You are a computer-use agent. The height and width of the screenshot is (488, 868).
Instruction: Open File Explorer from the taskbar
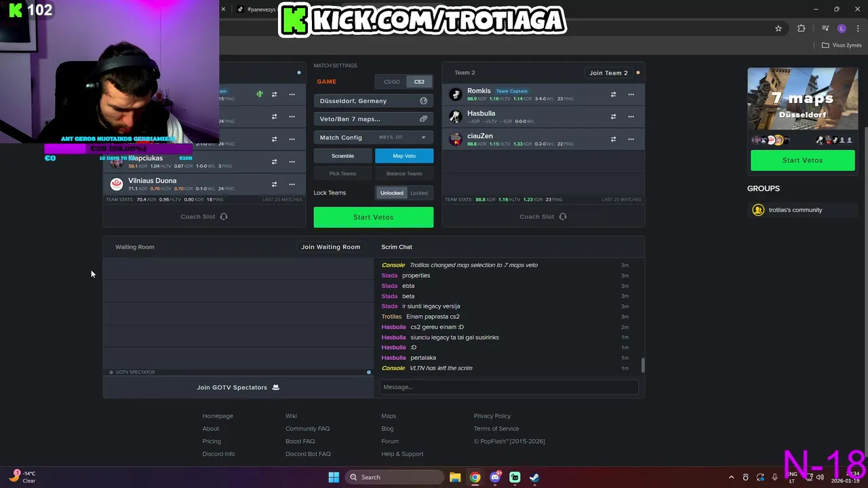click(x=455, y=477)
